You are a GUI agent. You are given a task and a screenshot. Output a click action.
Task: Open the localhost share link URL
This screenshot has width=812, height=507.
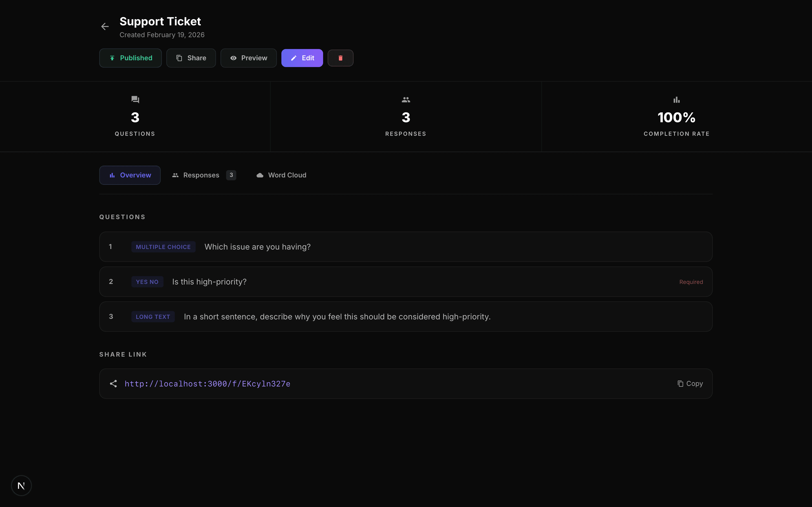click(x=207, y=384)
